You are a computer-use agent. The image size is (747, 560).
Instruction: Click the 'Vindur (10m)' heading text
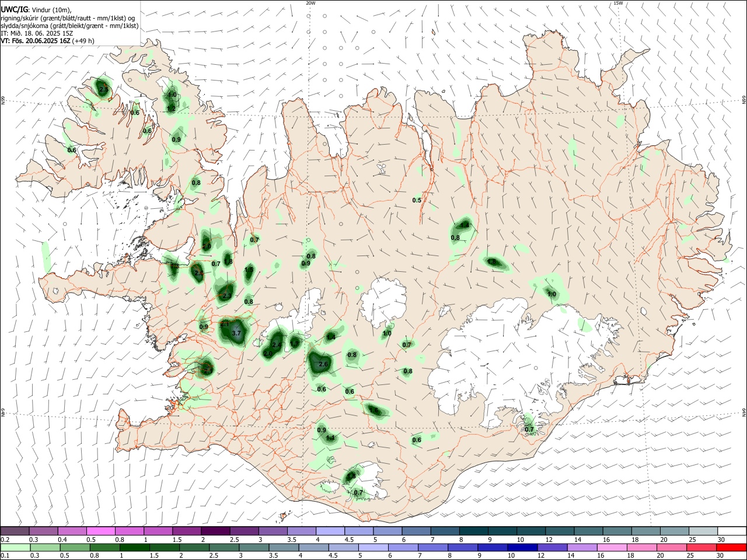52,10
